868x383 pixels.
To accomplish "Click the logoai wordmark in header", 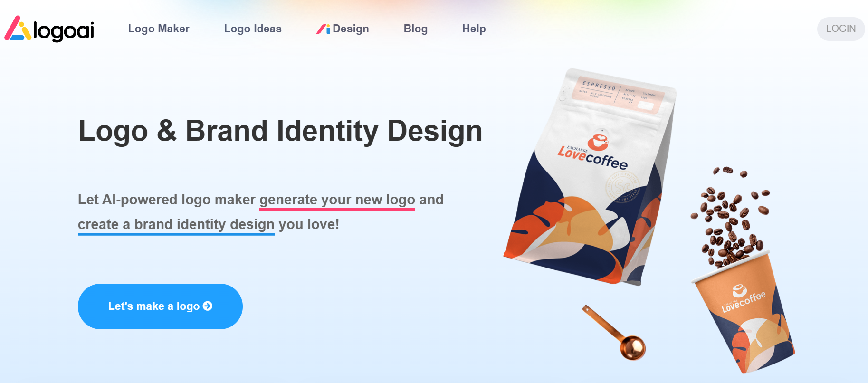I will click(64, 30).
